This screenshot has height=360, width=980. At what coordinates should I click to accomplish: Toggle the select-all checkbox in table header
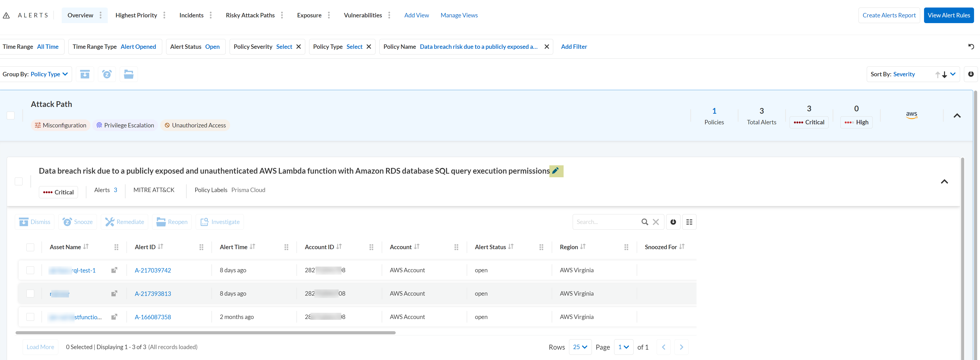pyautogui.click(x=30, y=247)
